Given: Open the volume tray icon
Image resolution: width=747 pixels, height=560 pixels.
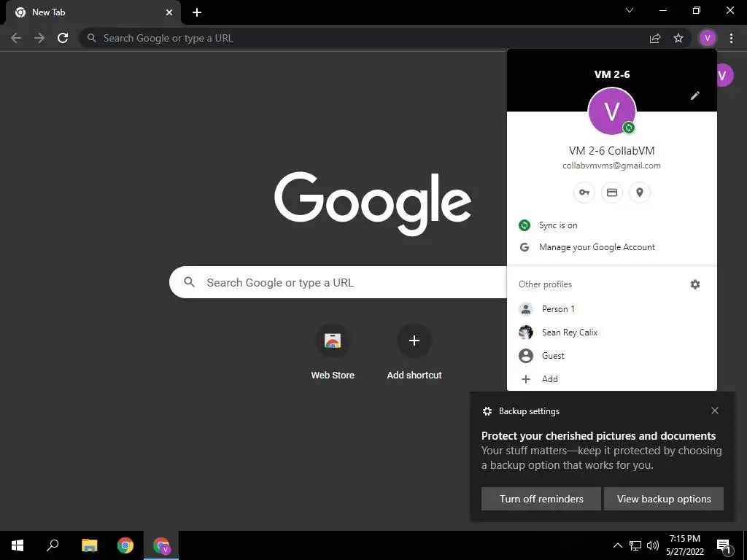Looking at the screenshot, I should (653, 545).
